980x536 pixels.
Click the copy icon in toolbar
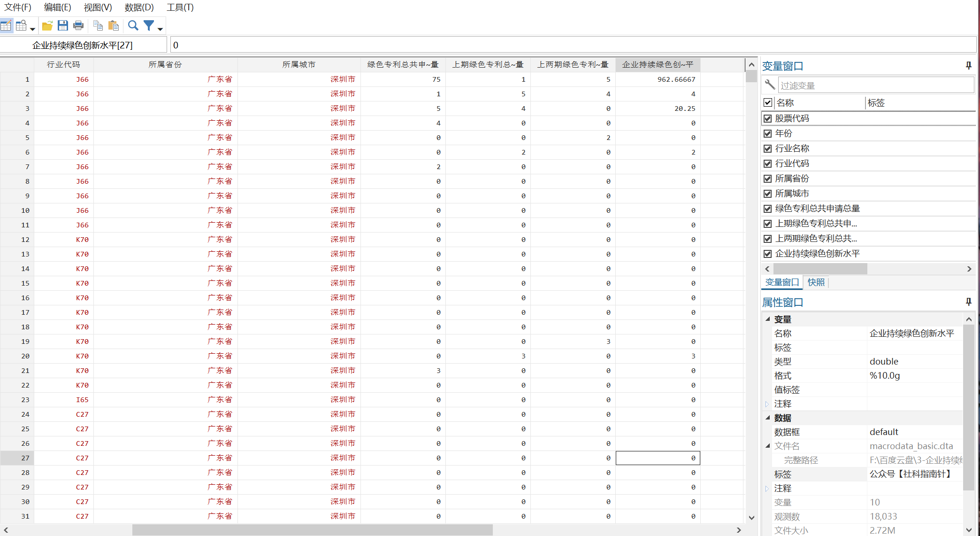[98, 26]
